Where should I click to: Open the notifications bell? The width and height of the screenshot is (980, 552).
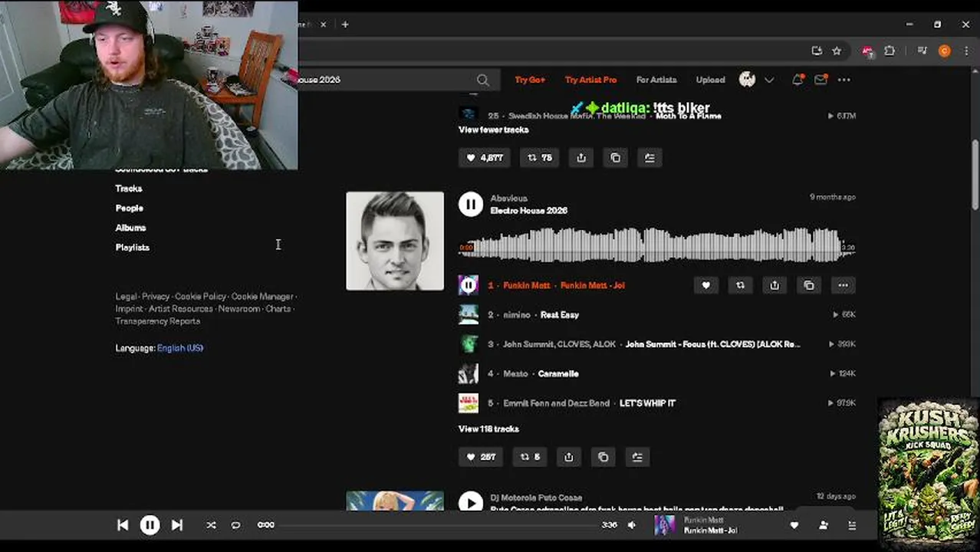(797, 80)
